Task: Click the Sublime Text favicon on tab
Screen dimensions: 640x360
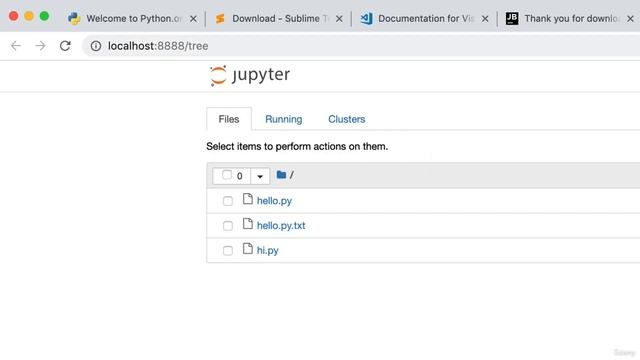Action: [220, 18]
